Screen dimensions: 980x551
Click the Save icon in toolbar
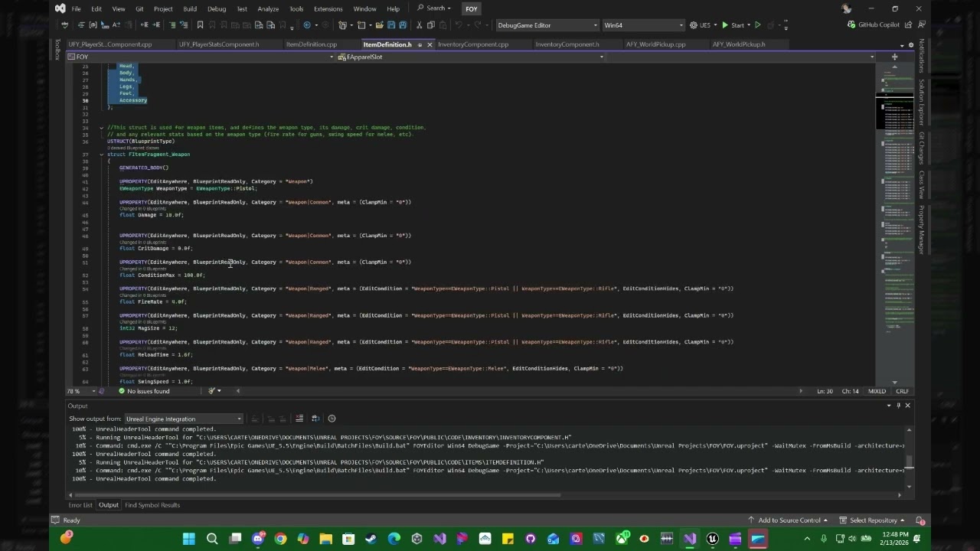pyautogui.click(x=391, y=24)
